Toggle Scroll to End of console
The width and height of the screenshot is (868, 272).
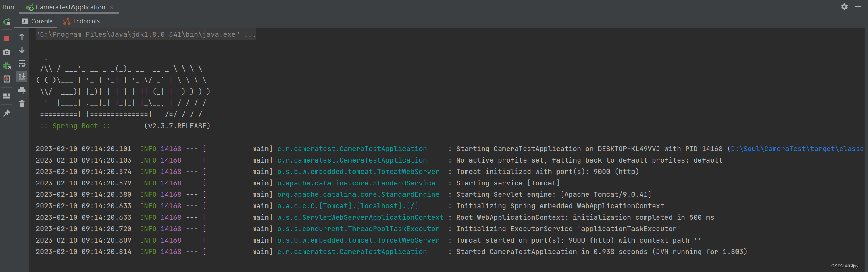click(x=22, y=77)
